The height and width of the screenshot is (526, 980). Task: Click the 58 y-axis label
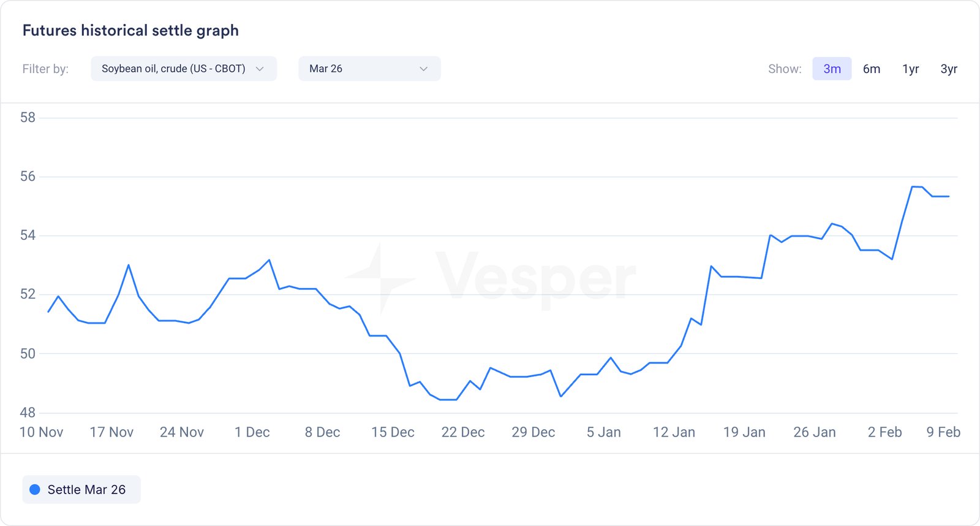[x=28, y=117]
